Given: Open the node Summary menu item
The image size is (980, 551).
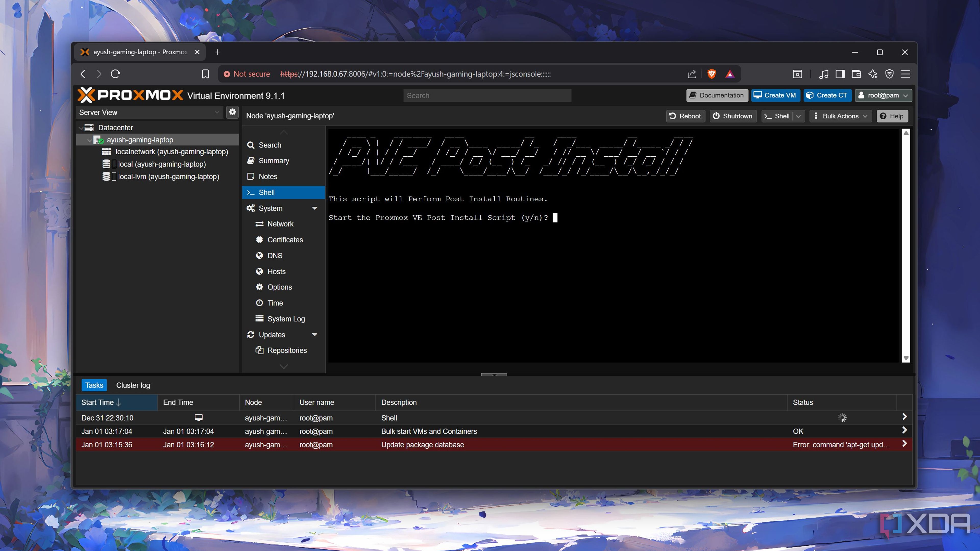Looking at the screenshot, I should click(x=284, y=161).
